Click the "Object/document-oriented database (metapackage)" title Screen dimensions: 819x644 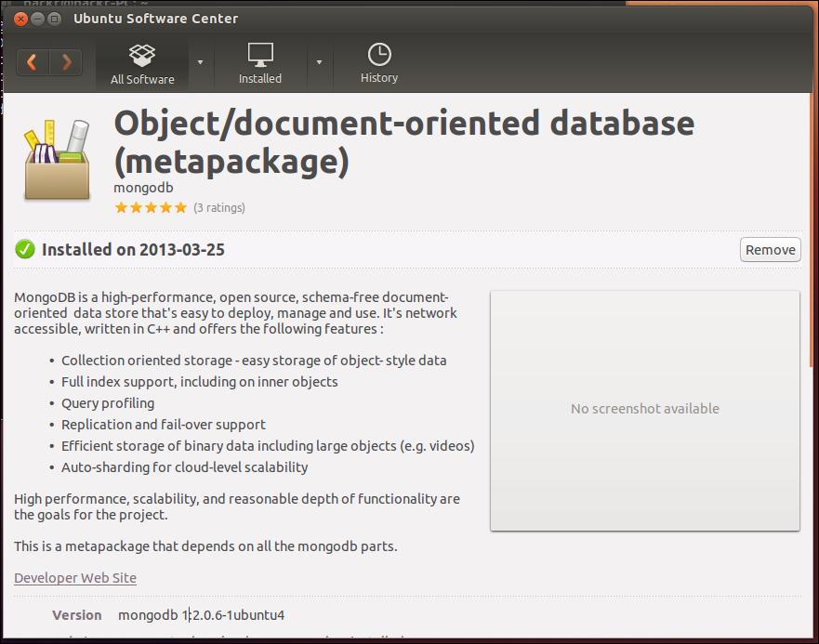(403, 142)
